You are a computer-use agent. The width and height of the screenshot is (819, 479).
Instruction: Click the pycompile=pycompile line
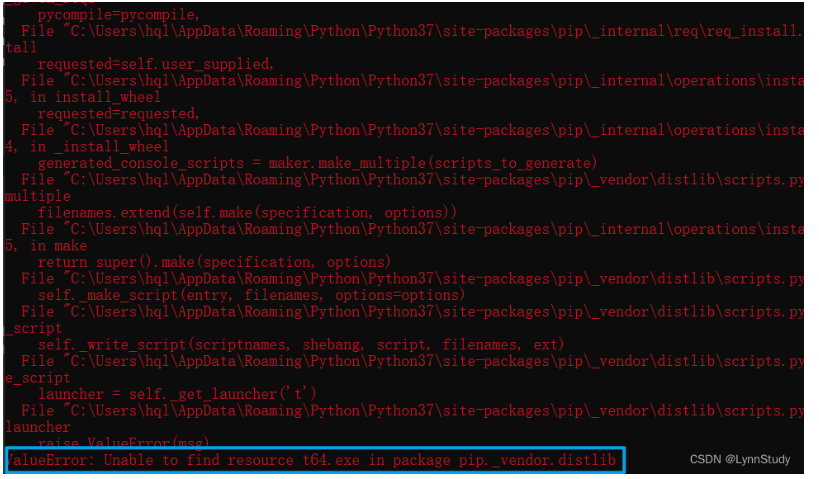(119, 15)
